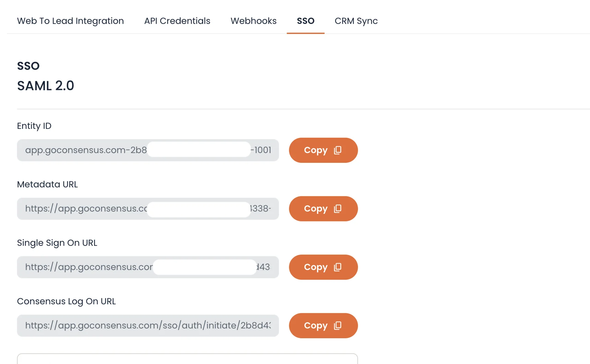Click inside the Metadata URL field

148,209
